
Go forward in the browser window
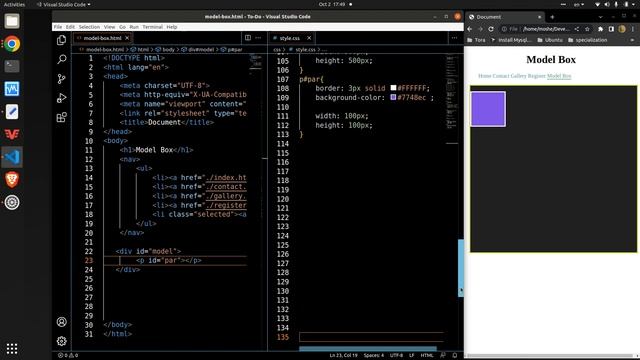click(480, 29)
